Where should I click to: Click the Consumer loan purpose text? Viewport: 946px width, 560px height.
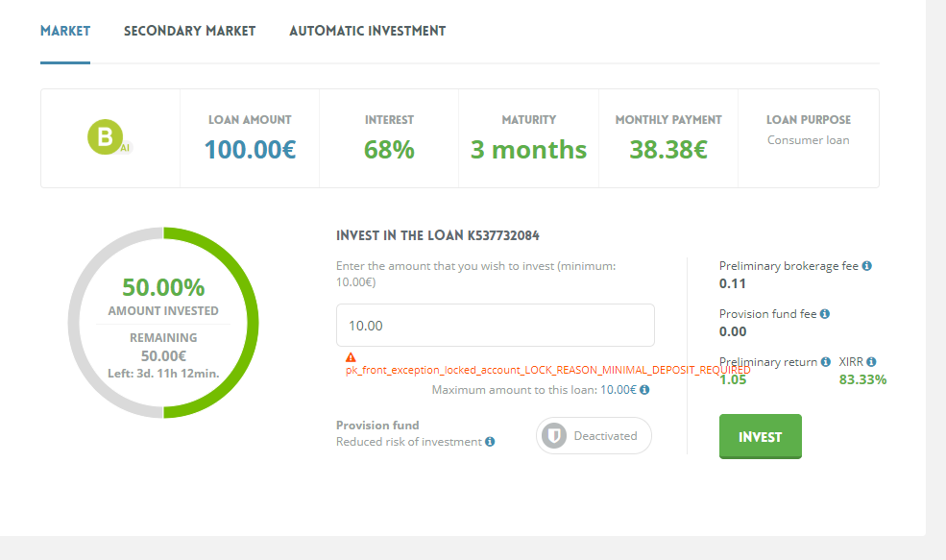(x=809, y=140)
